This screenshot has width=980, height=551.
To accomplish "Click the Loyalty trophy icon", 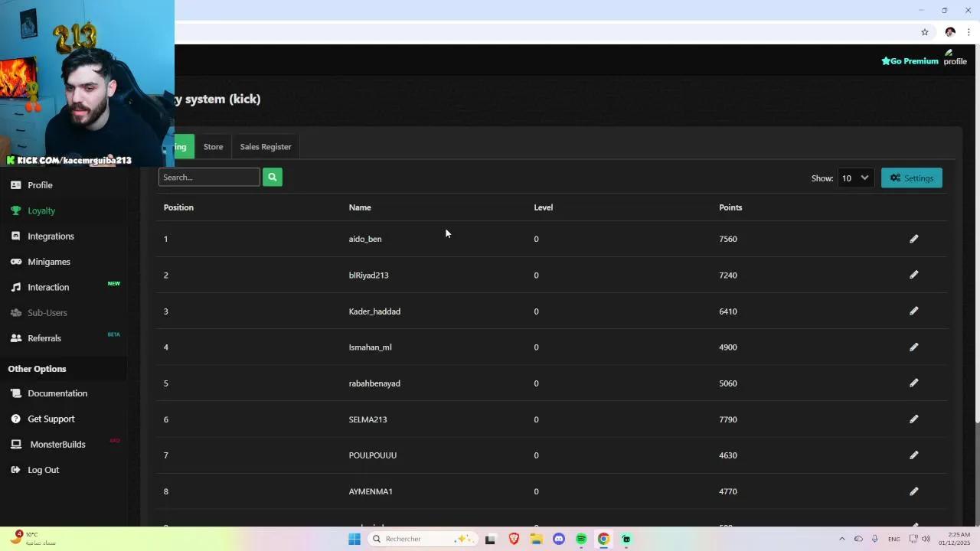I will pyautogui.click(x=16, y=210).
